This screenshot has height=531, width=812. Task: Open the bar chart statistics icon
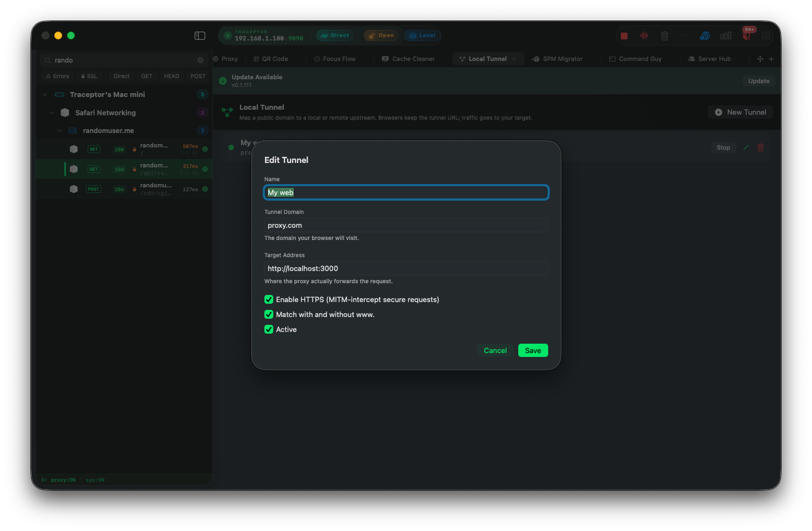[x=726, y=36]
